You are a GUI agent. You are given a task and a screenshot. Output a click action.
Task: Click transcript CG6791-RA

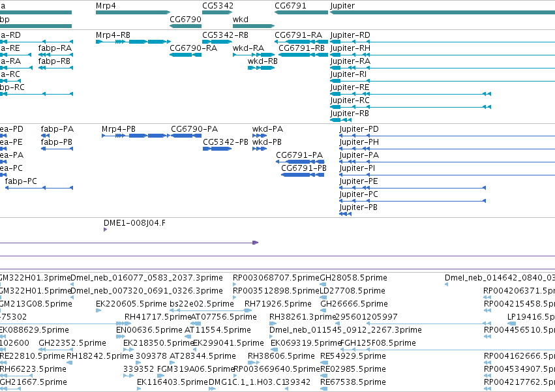[299, 35]
